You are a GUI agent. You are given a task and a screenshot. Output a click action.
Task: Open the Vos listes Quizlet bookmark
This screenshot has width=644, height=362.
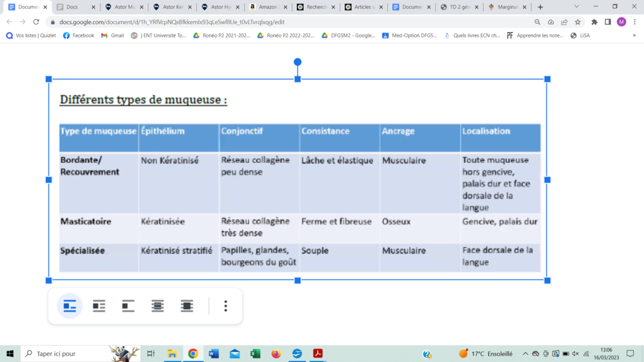click(32, 35)
